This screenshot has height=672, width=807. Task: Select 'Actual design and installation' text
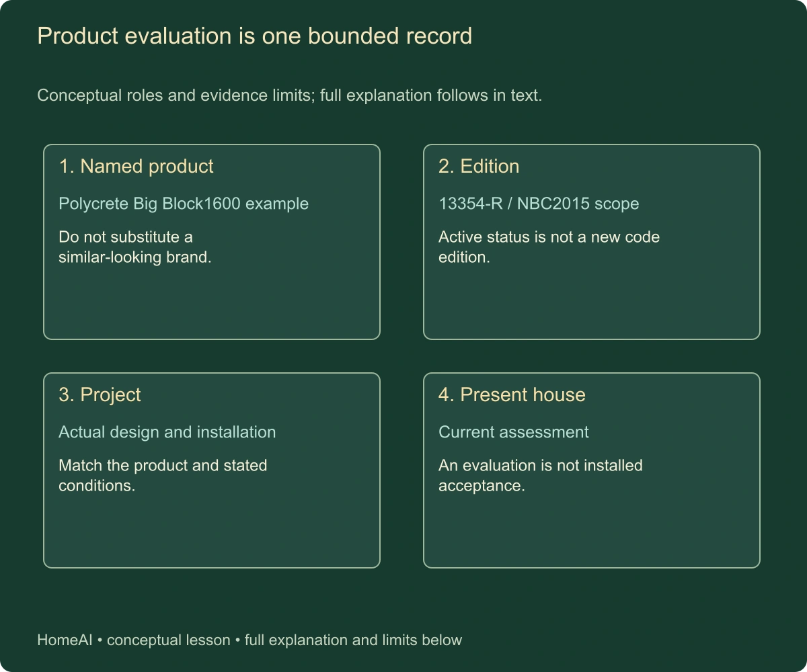167,432
